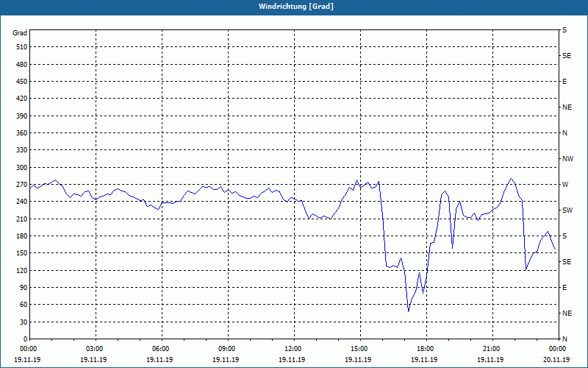Click the 03:00 time label

coord(96,349)
